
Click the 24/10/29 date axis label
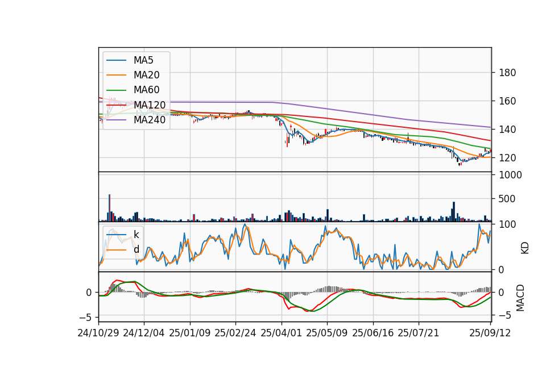(x=98, y=333)
